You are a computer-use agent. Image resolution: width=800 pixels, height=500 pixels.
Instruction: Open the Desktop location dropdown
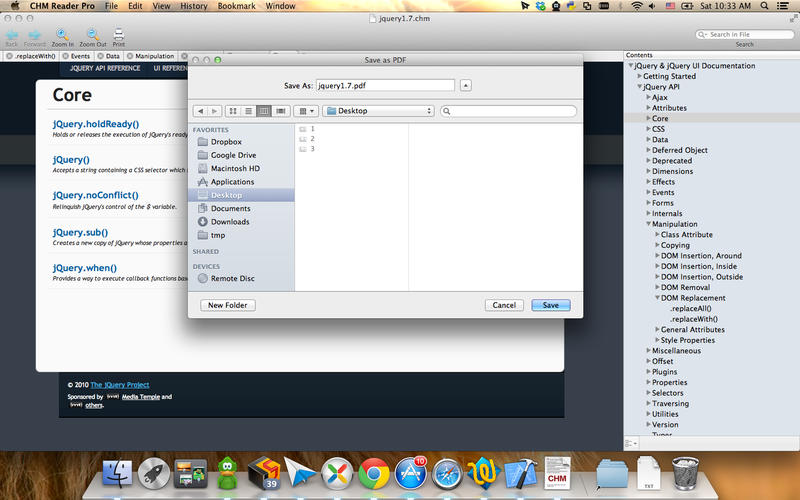point(378,110)
